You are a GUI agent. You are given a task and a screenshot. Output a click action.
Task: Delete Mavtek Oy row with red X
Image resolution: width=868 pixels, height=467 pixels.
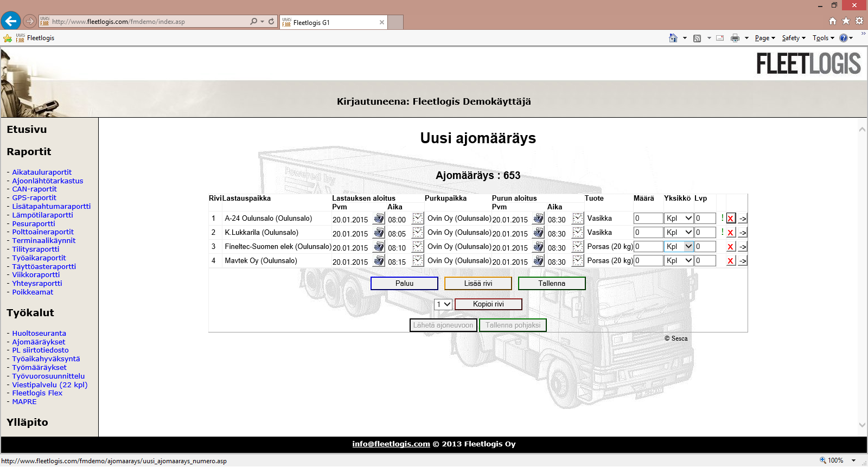pyautogui.click(x=731, y=261)
